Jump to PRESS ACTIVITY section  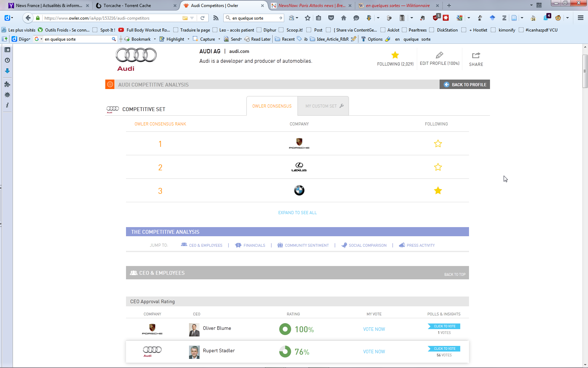[417, 245]
